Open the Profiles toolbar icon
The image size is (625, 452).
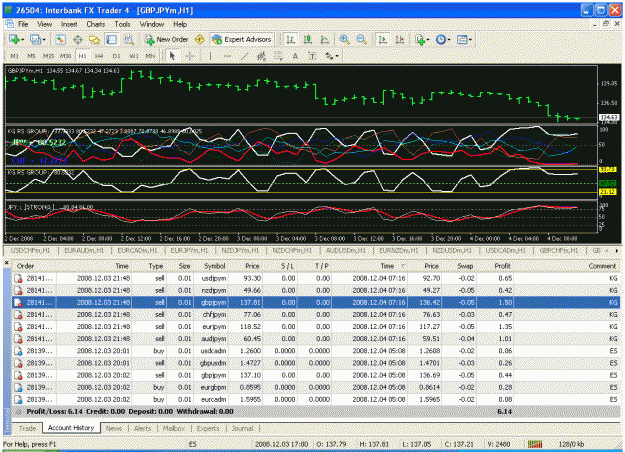pos(35,39)
